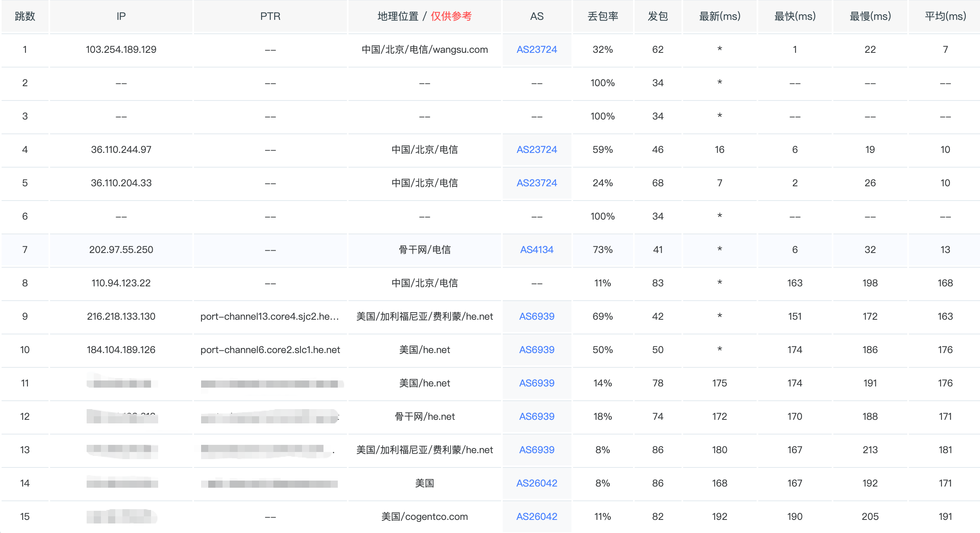Click the 平均(ms) column header
980x533 pixels.
945,16
